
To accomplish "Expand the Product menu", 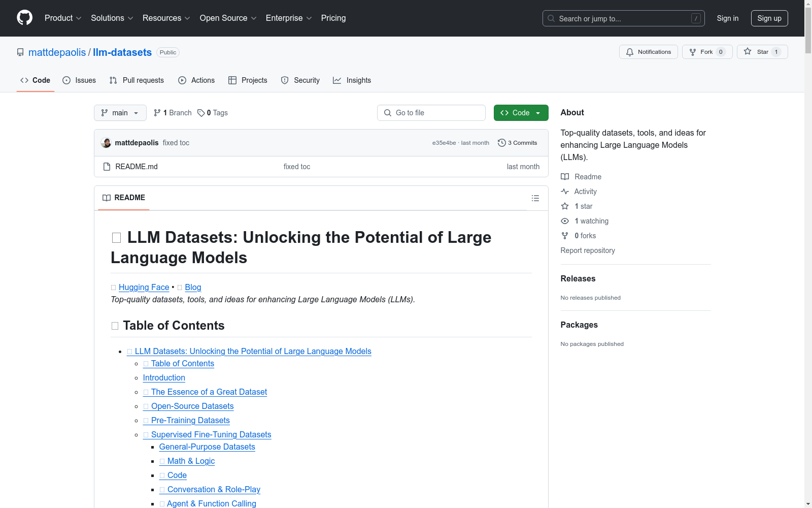I will [63, 18].
